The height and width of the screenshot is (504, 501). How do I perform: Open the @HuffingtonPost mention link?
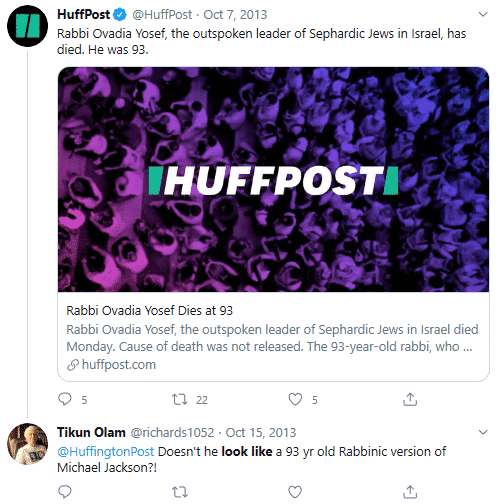coord(106,452)
